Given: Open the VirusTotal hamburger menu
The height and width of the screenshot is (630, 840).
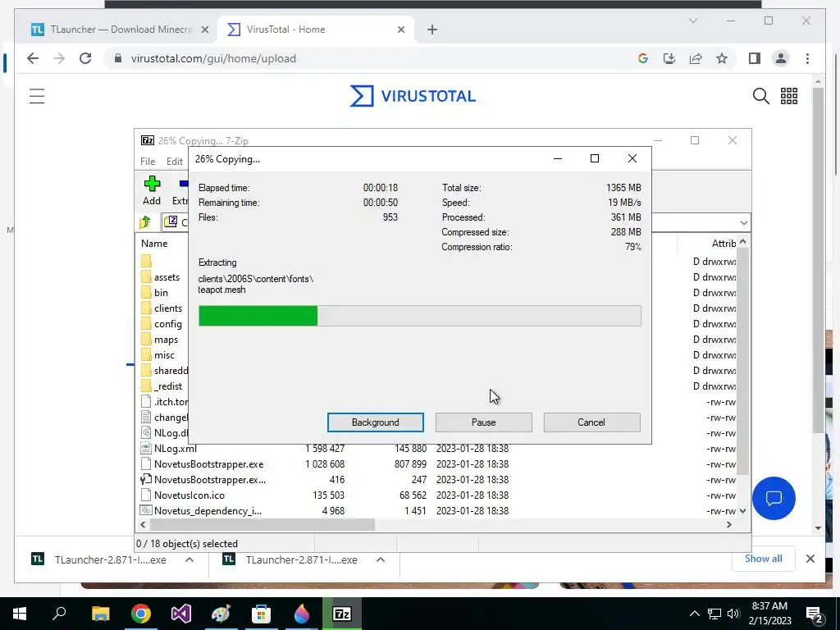Looking at the screenshot, I should click(x=37, y=96).
